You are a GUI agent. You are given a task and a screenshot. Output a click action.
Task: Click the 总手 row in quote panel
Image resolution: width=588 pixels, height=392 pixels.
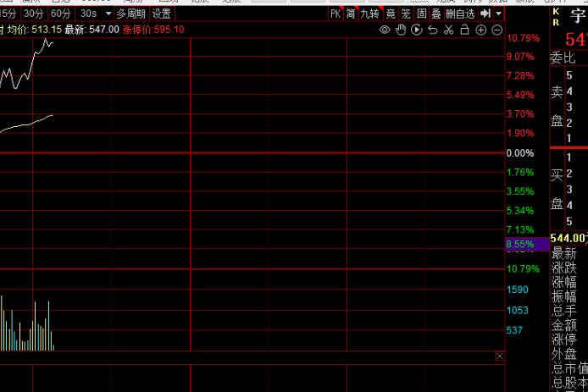(x=564, y=311)
